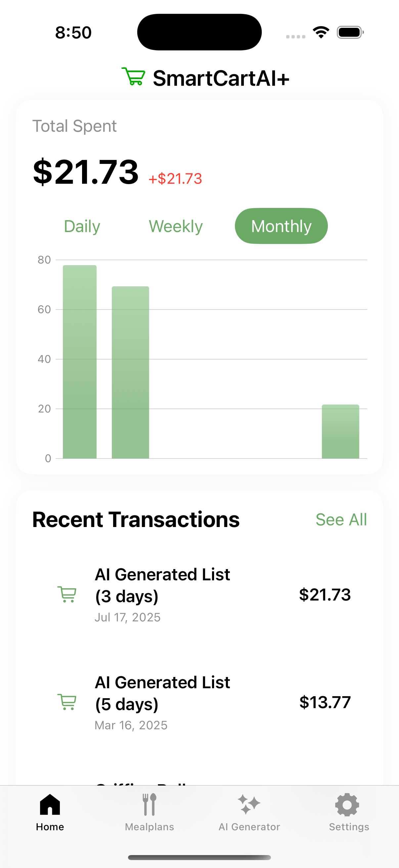Open the Home tab icon

point(50,805)
